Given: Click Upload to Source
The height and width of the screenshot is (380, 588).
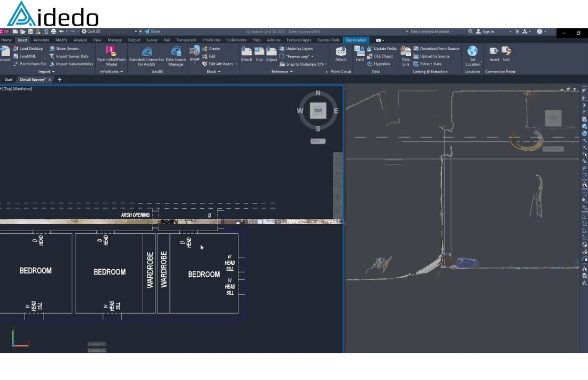Looking at the screenshot, I should coord(431,56).
